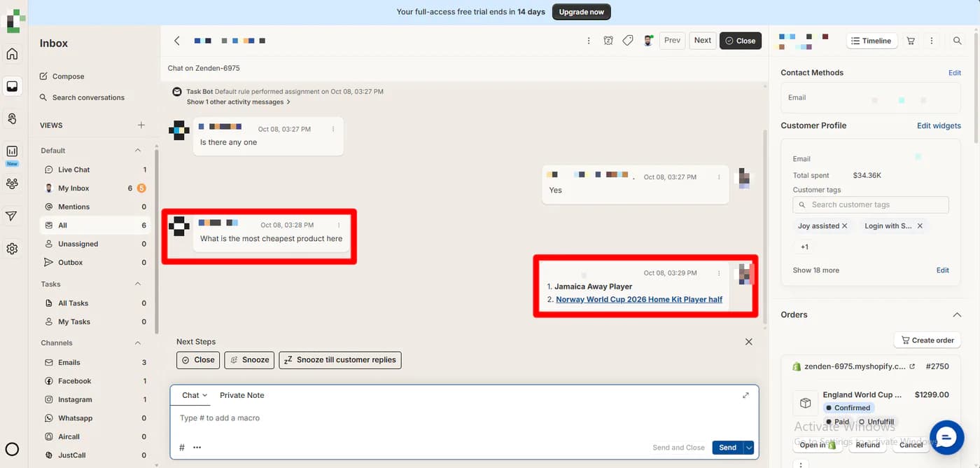The width and height of the screenshot is (980, 468).
Task: Collapse the Tasks section
Action: click(138, 284)
